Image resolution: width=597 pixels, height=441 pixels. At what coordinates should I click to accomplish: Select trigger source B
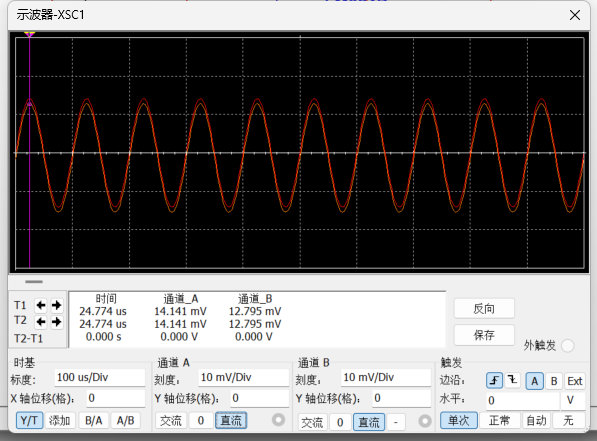[x=554, y=381]
